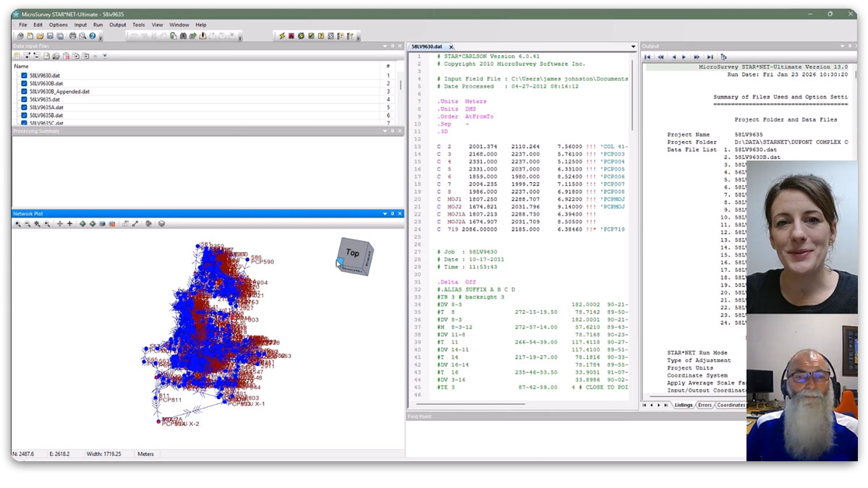The width and height of the screenshot is (868, 488).
Task: Toggle checkbox for 58LV9630B_Appended.dat
Action: (24, 92)
